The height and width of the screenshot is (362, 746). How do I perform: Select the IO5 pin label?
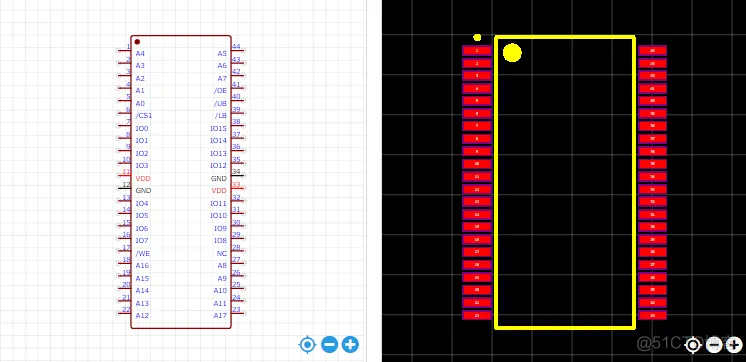pos(142,215)
